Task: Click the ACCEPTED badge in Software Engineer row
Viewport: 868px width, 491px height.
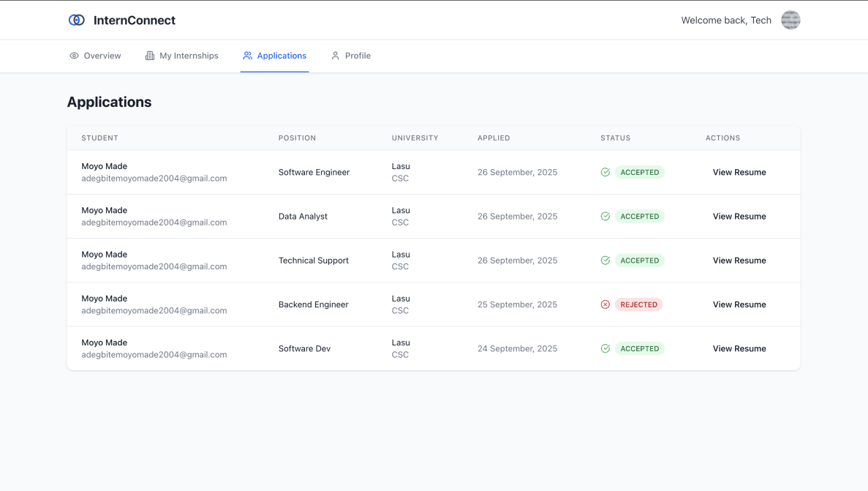Action: coord(639,173)
